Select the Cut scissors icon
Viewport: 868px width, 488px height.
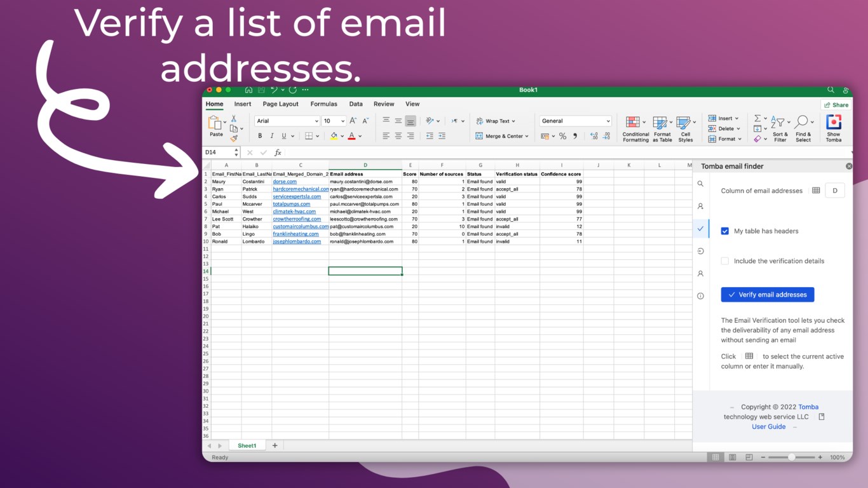click(x=234, y=119)
